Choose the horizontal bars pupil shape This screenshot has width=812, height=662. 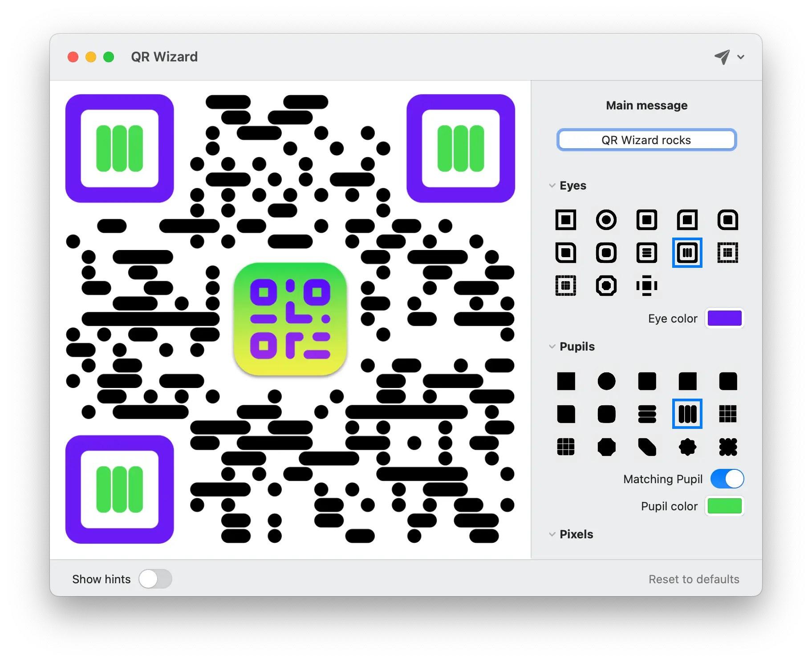646,414
